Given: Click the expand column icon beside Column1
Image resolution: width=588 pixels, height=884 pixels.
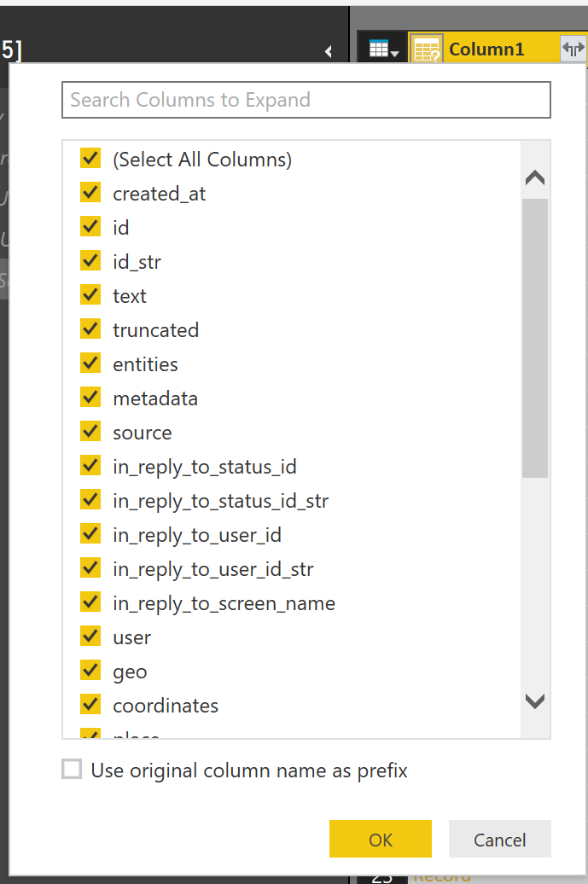Looking at the screenshot, I should tap(572, 49).
